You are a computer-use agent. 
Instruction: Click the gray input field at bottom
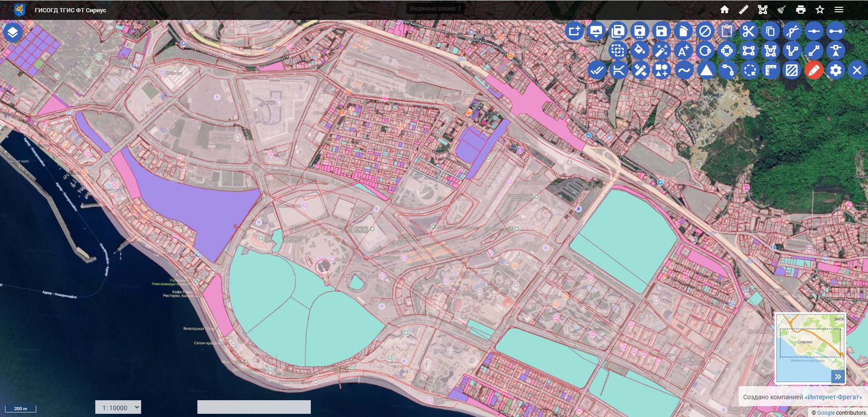[254, 407]
